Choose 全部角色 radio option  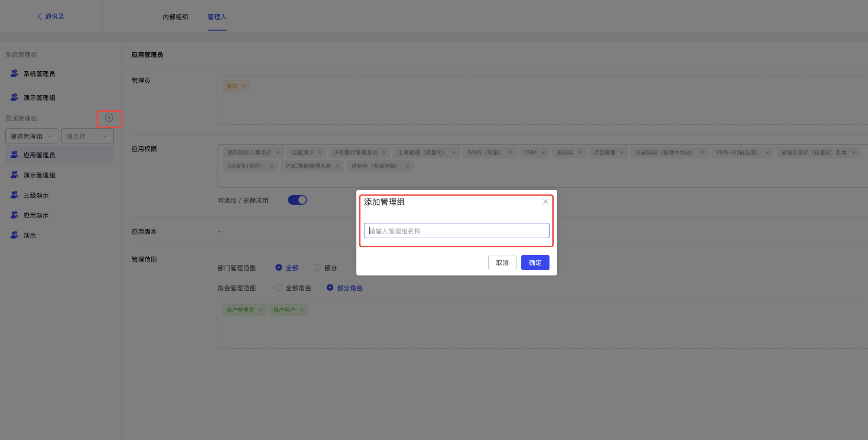[279, 288]
